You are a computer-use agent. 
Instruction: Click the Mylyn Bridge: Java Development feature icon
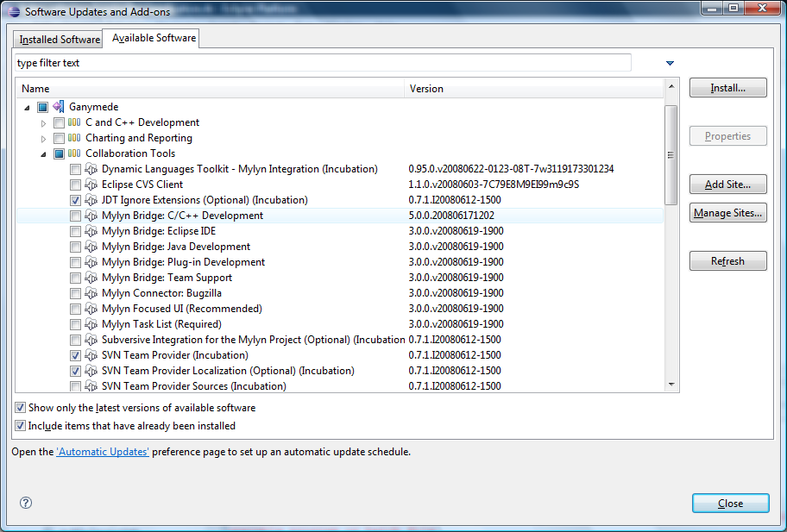(x=91, y=247)
